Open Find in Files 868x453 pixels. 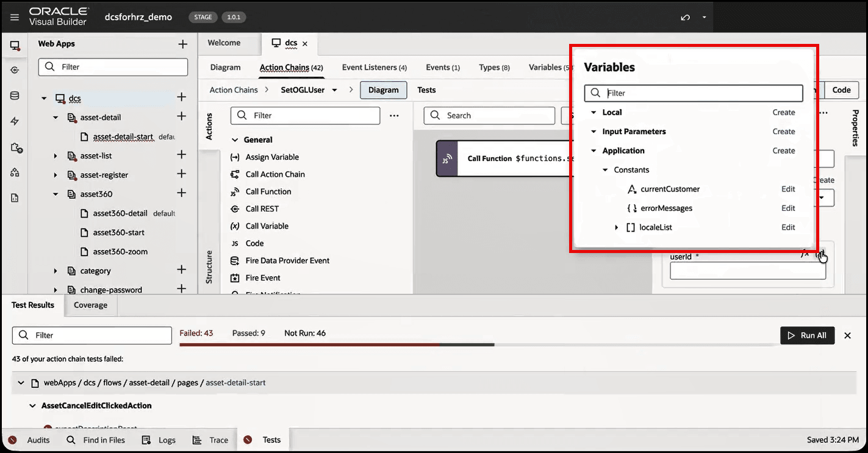point(96,440)
